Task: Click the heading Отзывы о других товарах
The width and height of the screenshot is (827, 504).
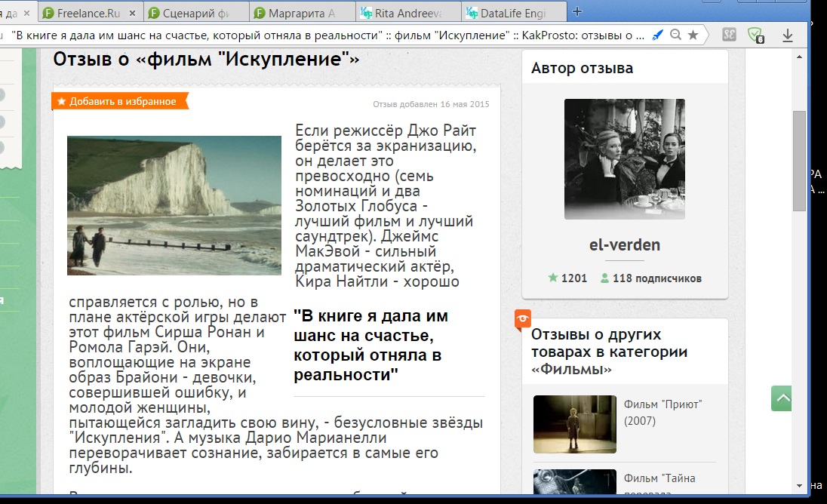Action: pos(609,351)
